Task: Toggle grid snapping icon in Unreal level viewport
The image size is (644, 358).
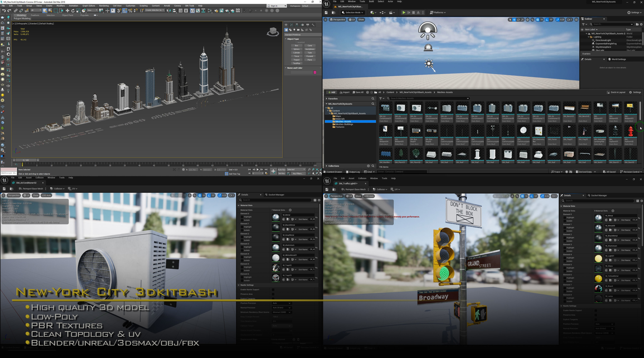Action: point(538,20)
